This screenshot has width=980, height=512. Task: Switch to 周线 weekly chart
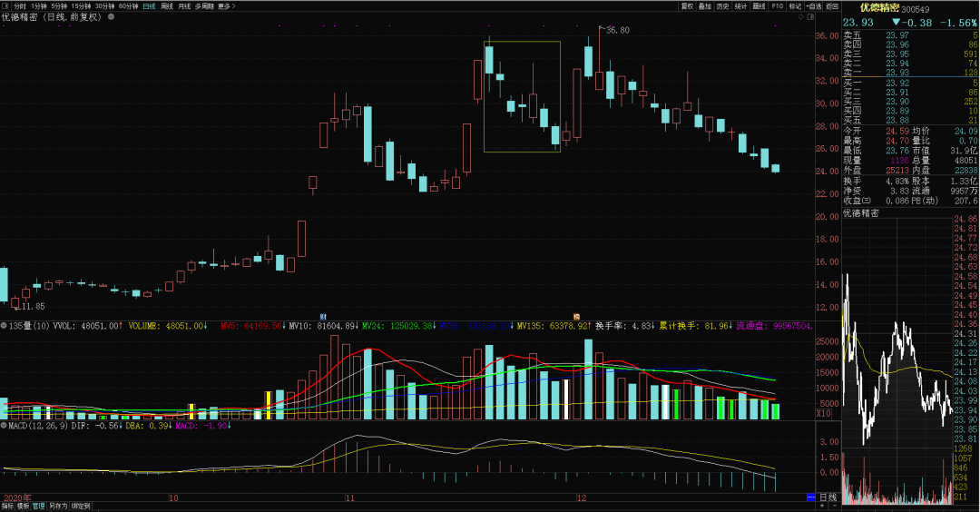pyautogui.click(x=167, y=6)
